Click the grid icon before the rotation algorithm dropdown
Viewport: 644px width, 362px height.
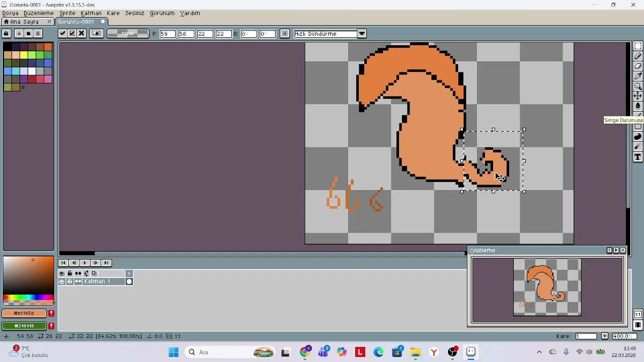click(285, 34)
